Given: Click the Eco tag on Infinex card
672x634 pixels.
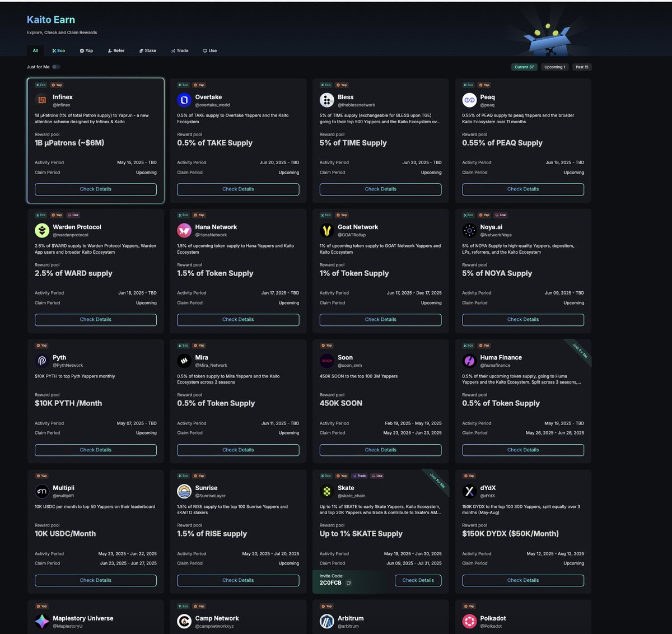Looking at the screenshot, I should pos(41,85).
